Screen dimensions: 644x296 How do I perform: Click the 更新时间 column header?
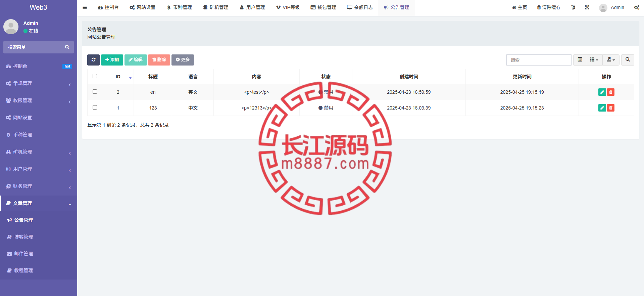(x=522, y=77)
